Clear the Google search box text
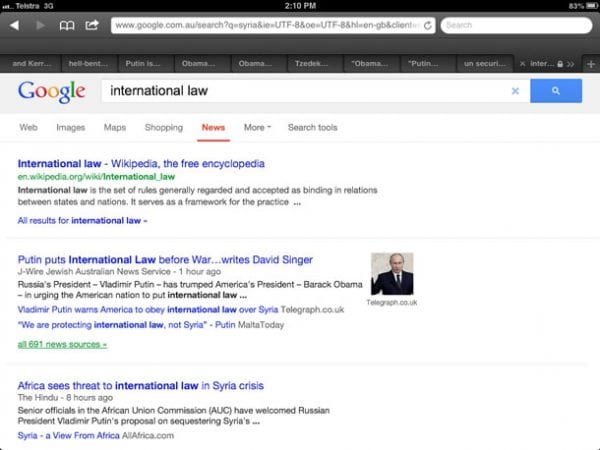600x450 pixels. tap(515, 91)
